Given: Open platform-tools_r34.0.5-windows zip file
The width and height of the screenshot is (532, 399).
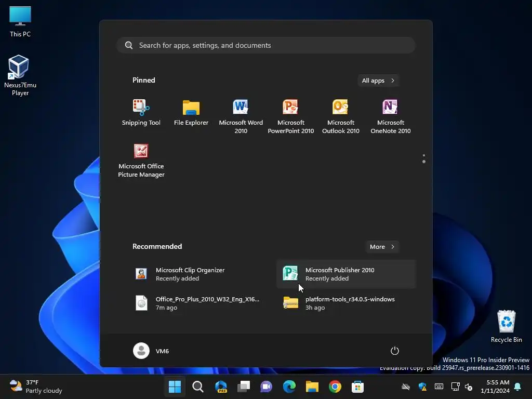Looking at the screenshot, I should click(346, 303).
